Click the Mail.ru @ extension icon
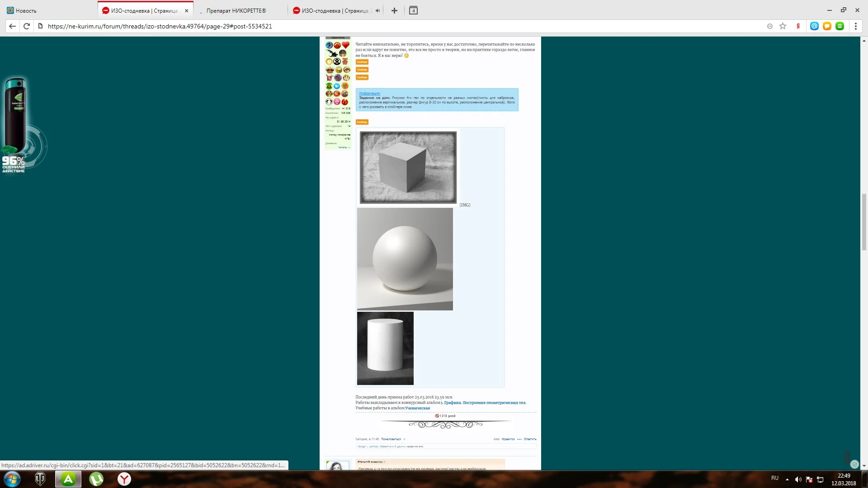The image size is (868, 488). click(814, 26)
